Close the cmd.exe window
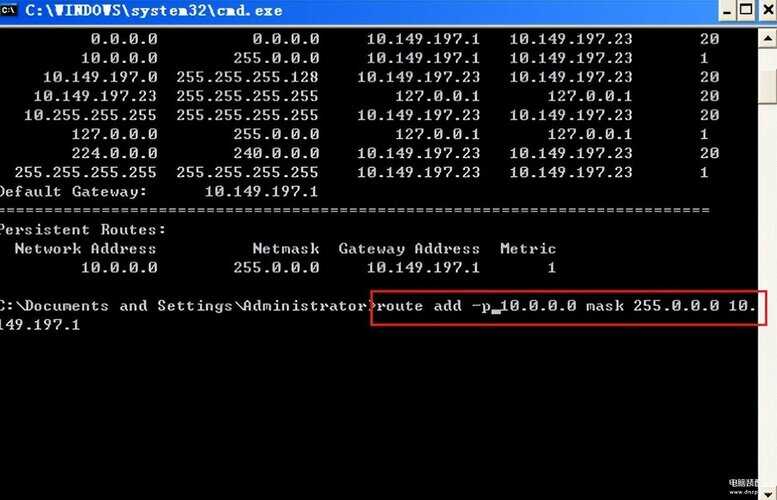Image resolution: width=777 pixels, height=500 pixels. point(768,10)
